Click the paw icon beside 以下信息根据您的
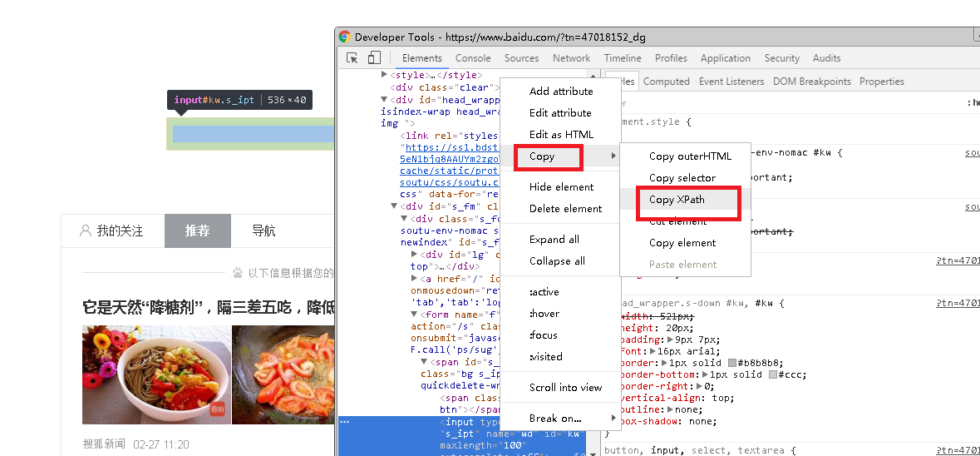 [238, 273]
